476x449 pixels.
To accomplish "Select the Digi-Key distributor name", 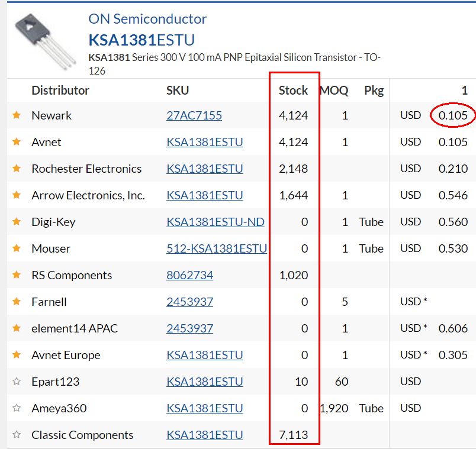I will (x=53, y=222).
